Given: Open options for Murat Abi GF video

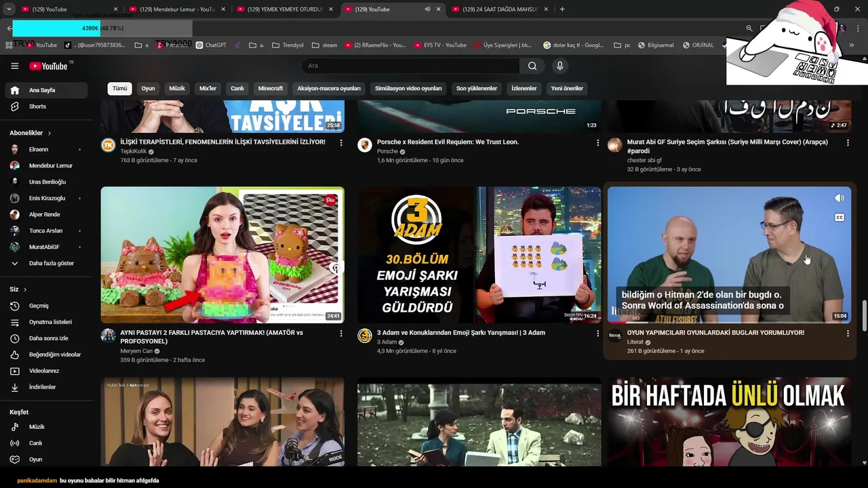Looking at the screenshot, I should click(x=848, y=143).
